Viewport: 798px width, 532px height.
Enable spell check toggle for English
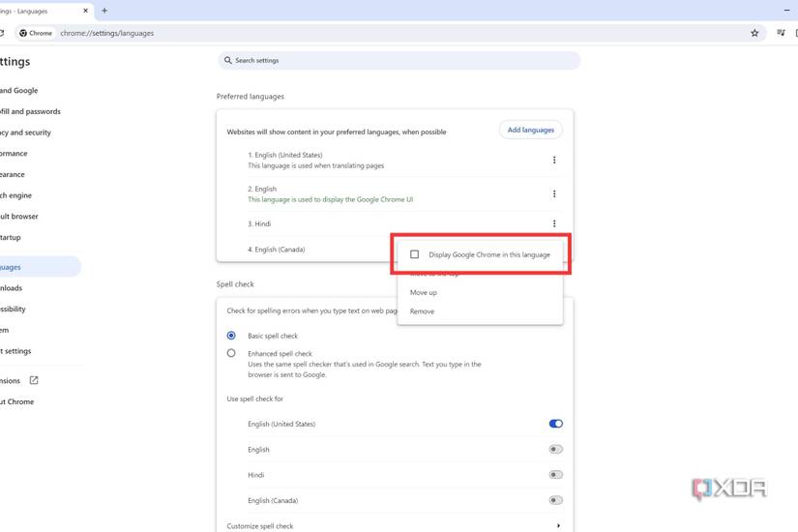(556, 449)
